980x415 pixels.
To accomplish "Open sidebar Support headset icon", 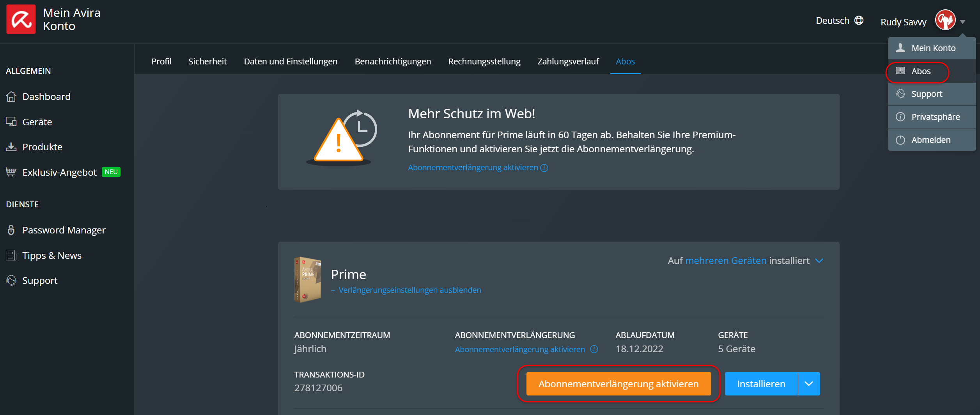I will (x=11, y=280).
